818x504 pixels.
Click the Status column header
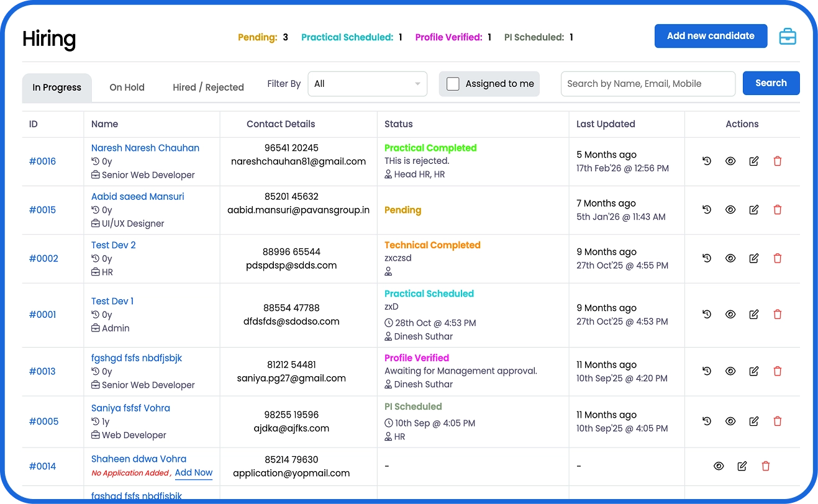399,124
